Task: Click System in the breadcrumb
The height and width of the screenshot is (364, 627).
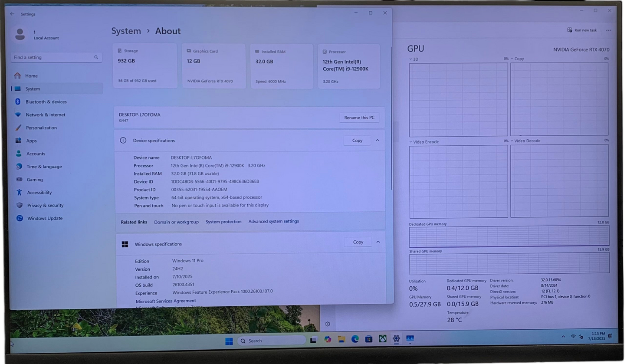Action: [x=126, y=31]
